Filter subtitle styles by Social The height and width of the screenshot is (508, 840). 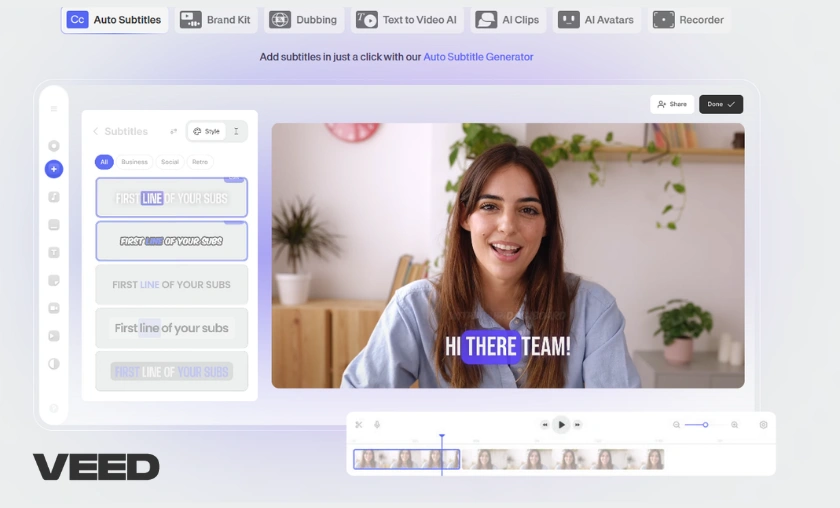coord(170,162)
